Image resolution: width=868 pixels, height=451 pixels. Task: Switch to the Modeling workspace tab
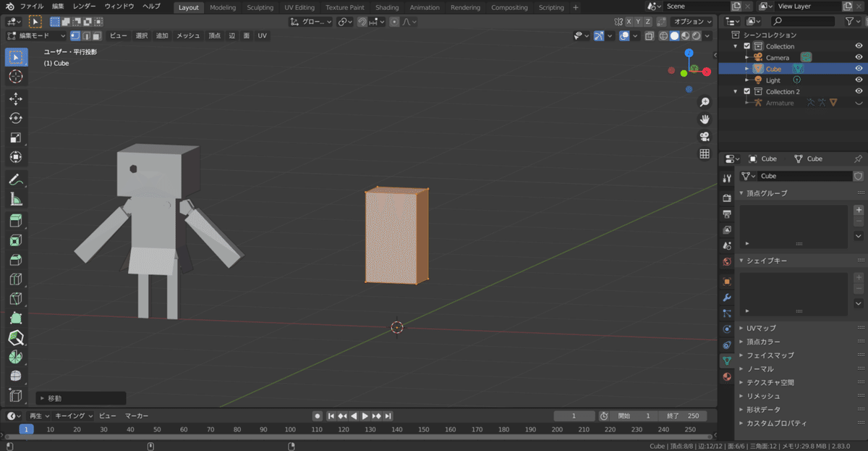(223, 7)
